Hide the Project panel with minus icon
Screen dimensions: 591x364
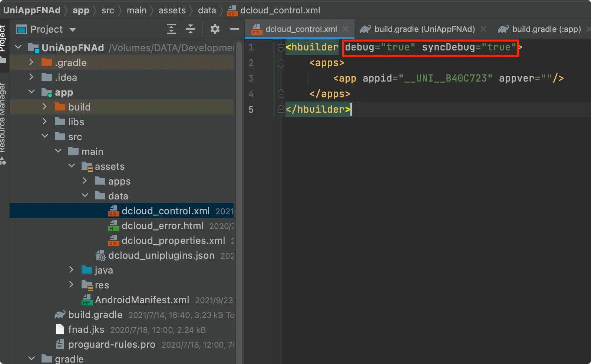click(x=234, y=29)
